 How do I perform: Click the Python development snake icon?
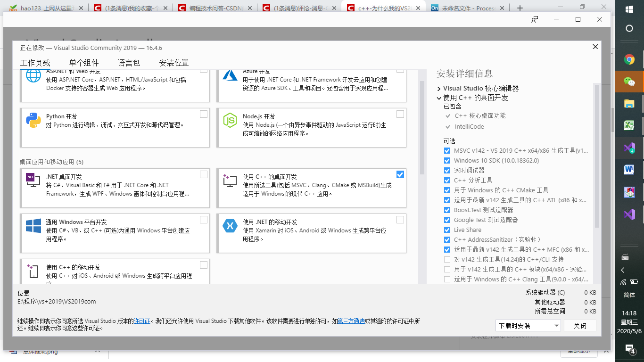point(33,121)
